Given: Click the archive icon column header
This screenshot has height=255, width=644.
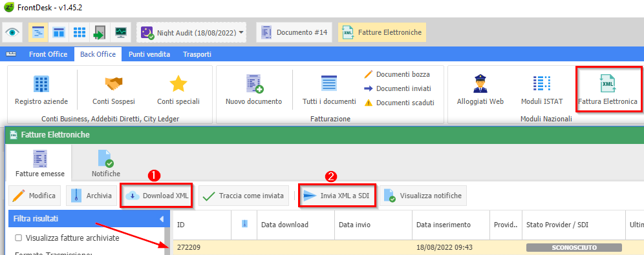Looking at the screenshot, I should pyautogui.click(x=244, y=225).
